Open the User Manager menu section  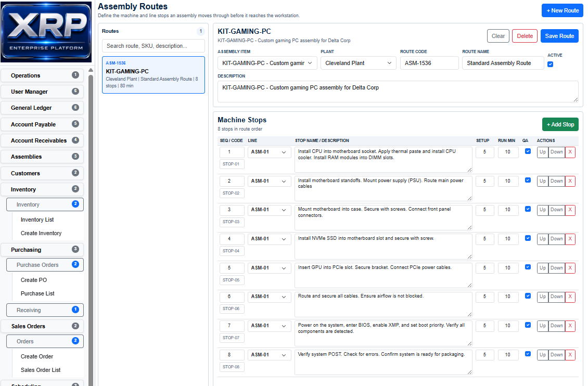click(x=42, y=92)
